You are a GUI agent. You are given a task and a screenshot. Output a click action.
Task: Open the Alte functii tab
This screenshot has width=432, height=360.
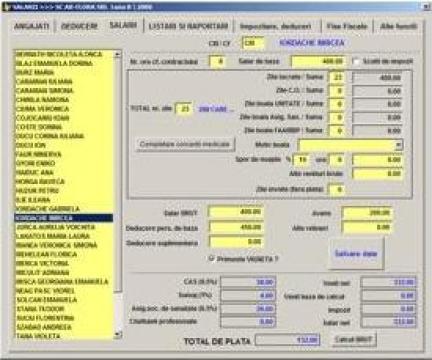pos(398,26)
